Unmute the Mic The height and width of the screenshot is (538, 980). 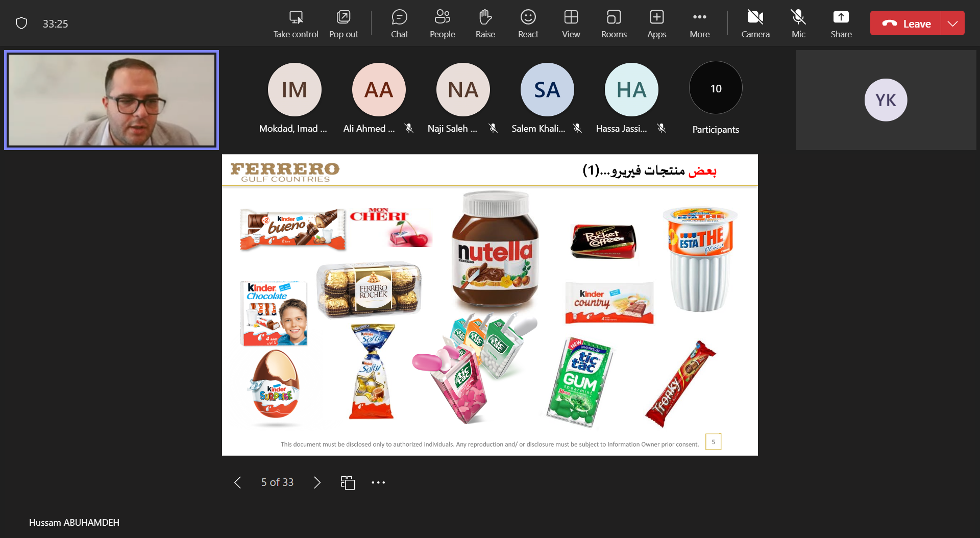[798, 23]
